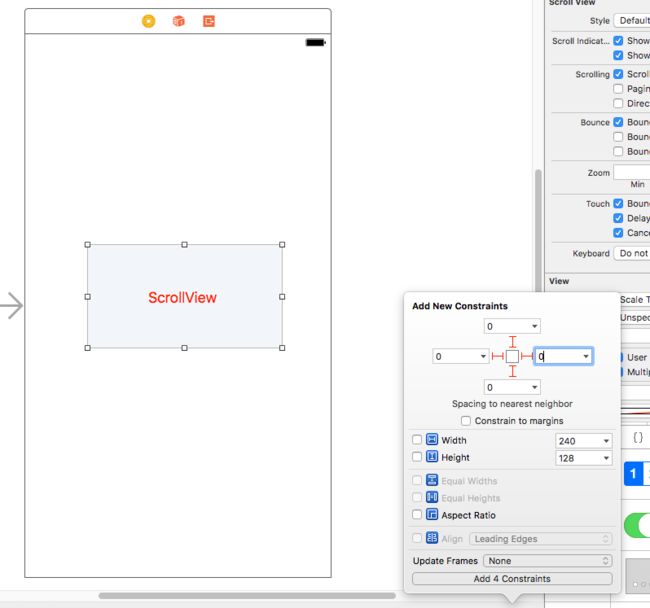650x608 pixels.
Task: Click Add 4 Constraints button
Action: (x=512, y=579)
